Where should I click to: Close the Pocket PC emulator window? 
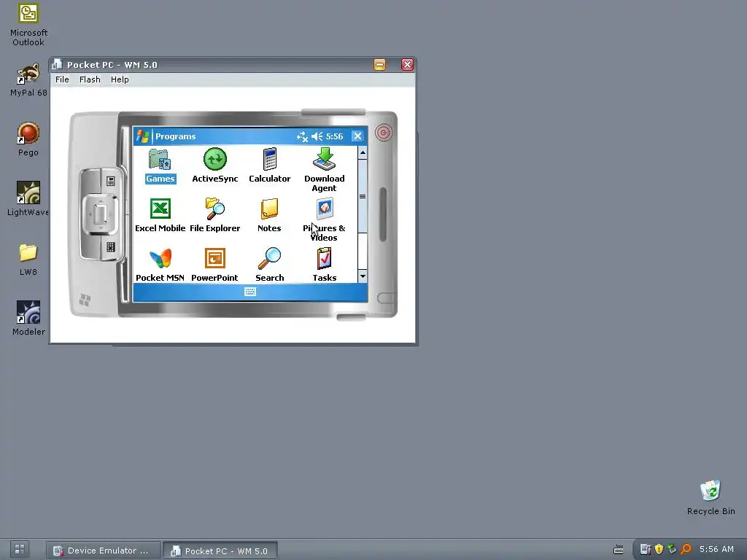407,65
